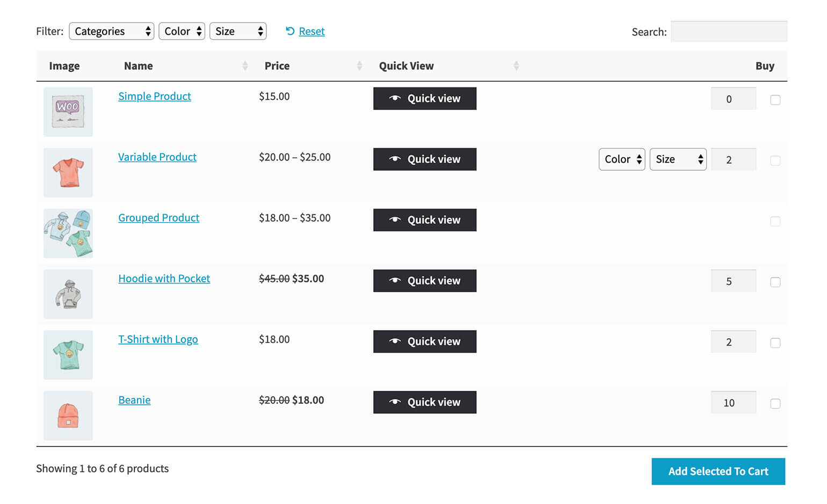The height and width of the screenshot is (504, 827).
Task: Click the Reset filters link
Action: point(311,31)
